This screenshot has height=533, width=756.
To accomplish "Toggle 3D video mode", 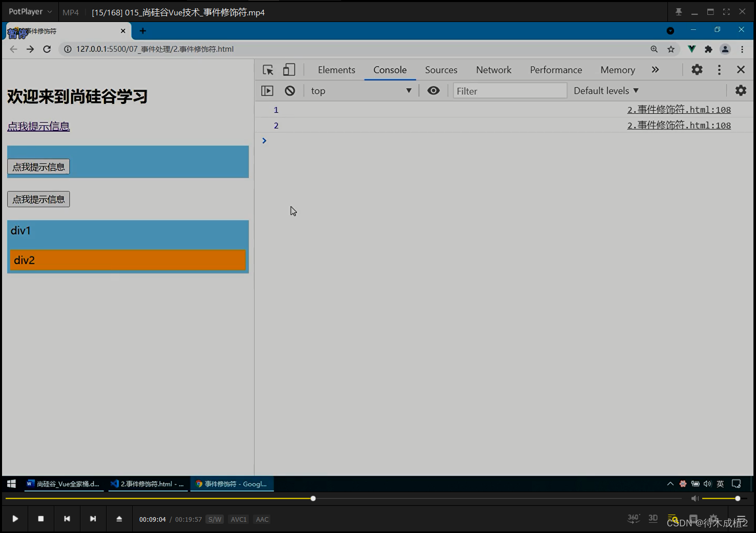I will [653, 518].
